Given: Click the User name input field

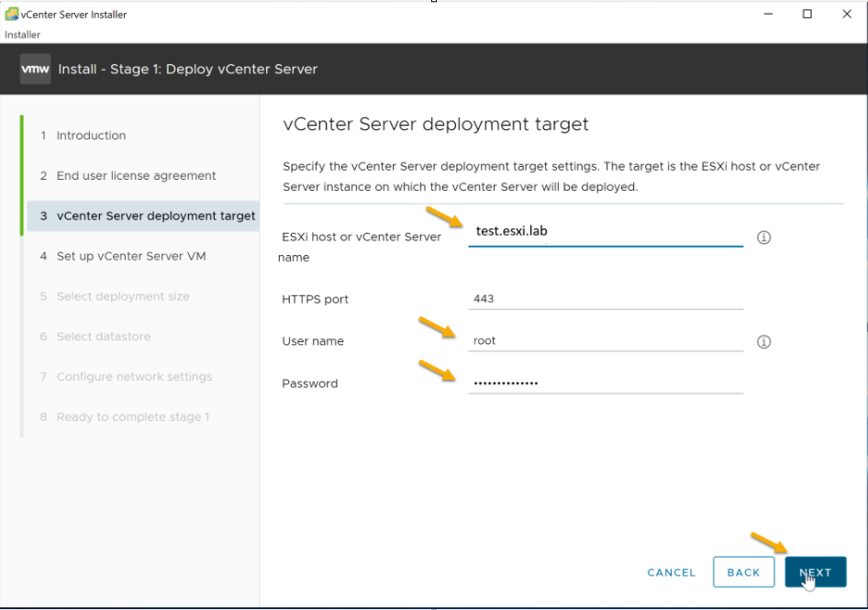Looking at the screenshot, I should (606, 341).
